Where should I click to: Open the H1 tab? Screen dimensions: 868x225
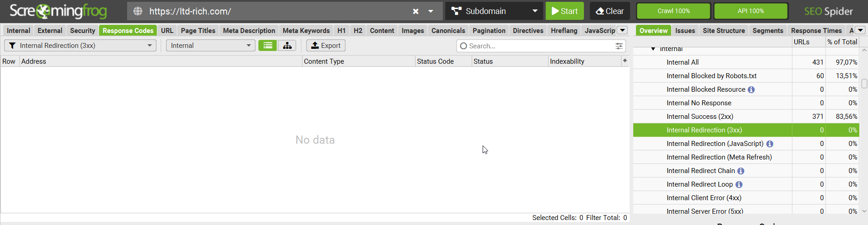coord(342,30)
